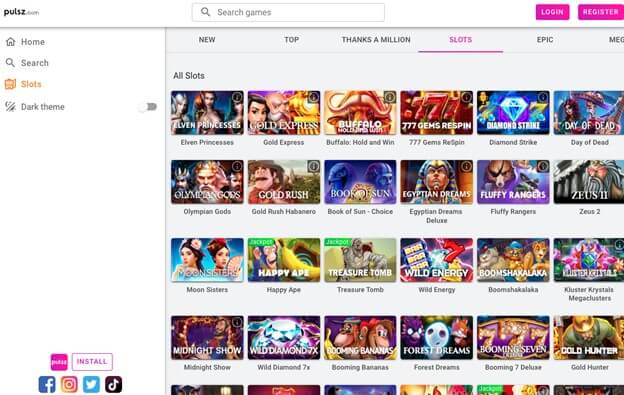Open info icon on Kluster Krystals
Image resolution: width=624 pixels, height=395 pixels.
619,245
